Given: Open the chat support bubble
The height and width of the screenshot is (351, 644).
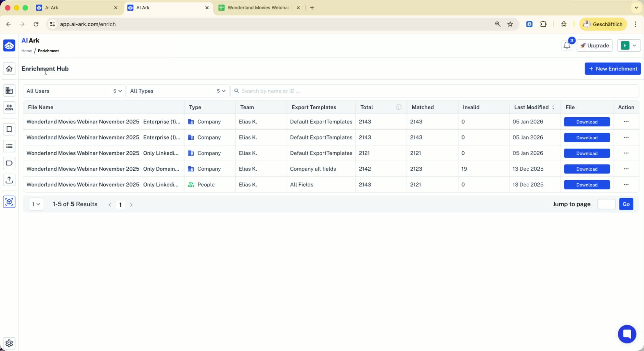Looking at the screenshot, I should click(626, 334).
